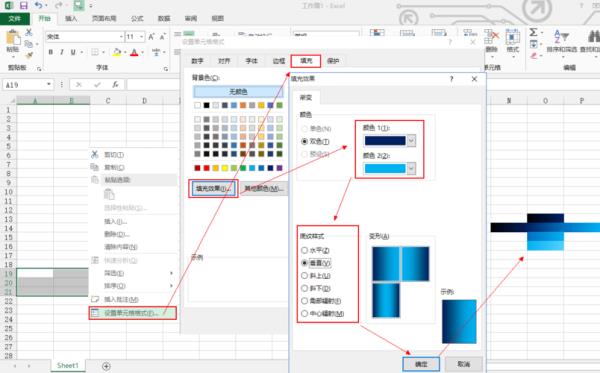Select the 水平 shading style radio
This screenshot has height=373, width=600.
coord(305,250)
